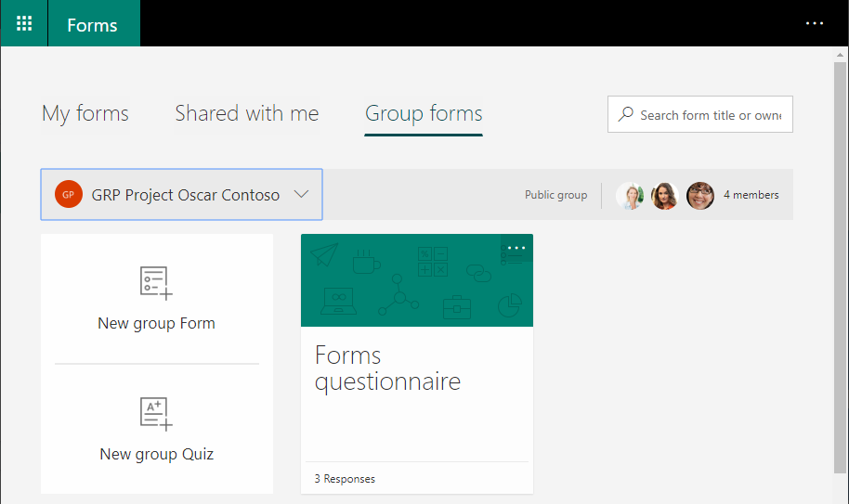Image resolution: width=849 pixels, height=504 pixels.
Task: Click the third member avatar with glasses
Action: (700, 195)
